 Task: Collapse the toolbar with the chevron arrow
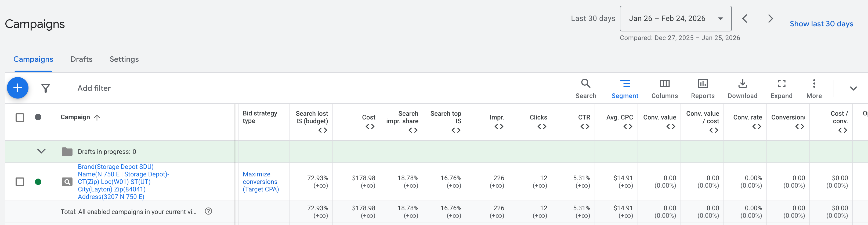tap(853, 89)
